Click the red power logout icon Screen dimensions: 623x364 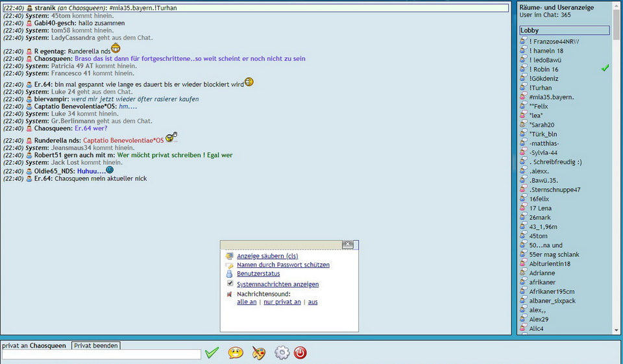[300, 353]
